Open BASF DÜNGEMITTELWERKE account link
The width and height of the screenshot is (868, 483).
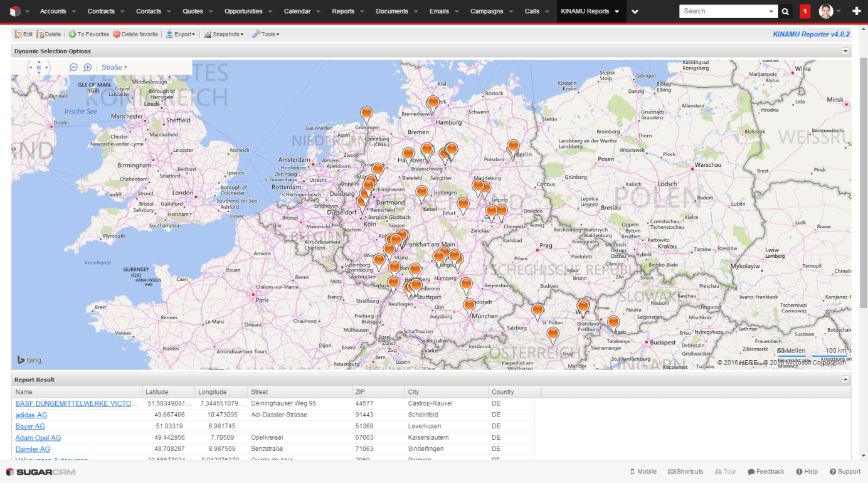[76, 403]
